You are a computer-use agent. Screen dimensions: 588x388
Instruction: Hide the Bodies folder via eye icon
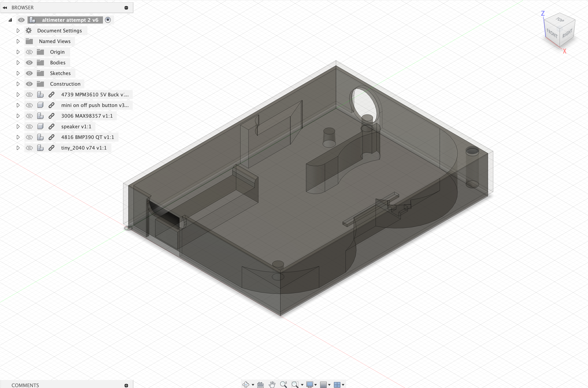click(29, 63)
